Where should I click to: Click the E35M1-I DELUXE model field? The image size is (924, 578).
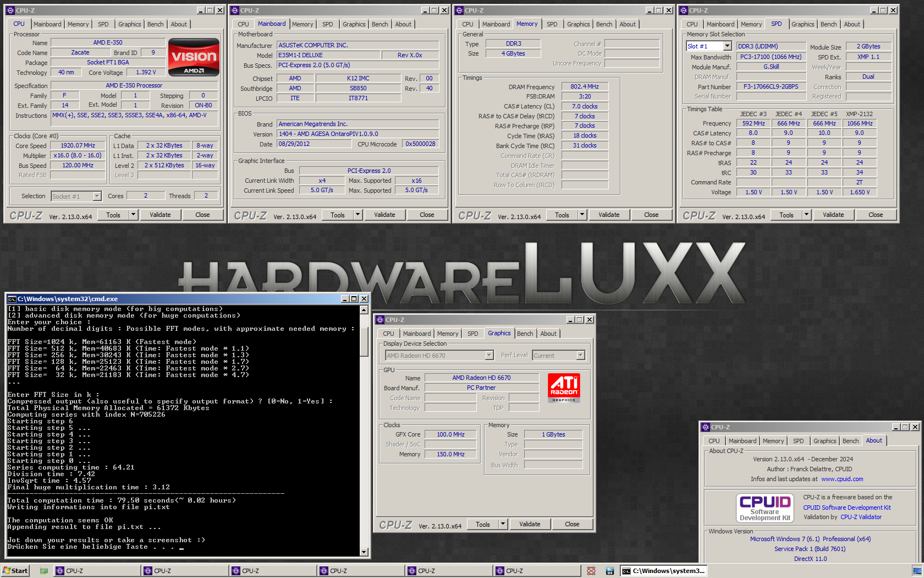(x=328, y=55)
